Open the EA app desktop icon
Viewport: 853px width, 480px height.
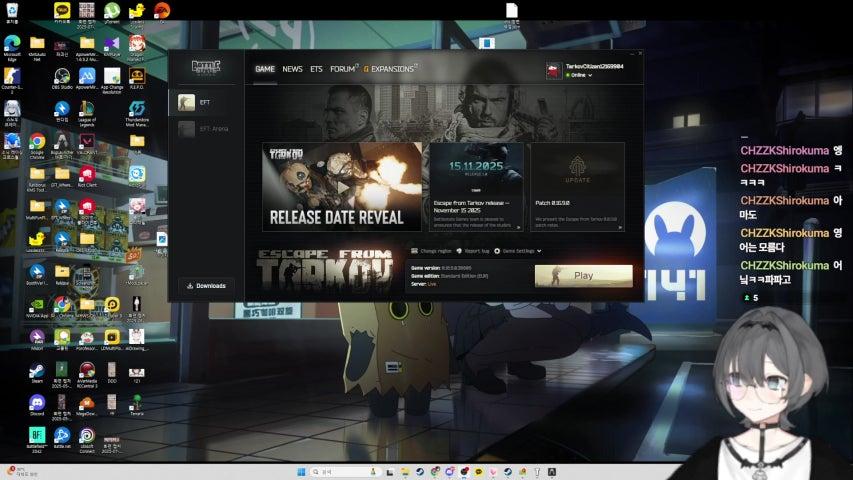(x=162, y=13)
